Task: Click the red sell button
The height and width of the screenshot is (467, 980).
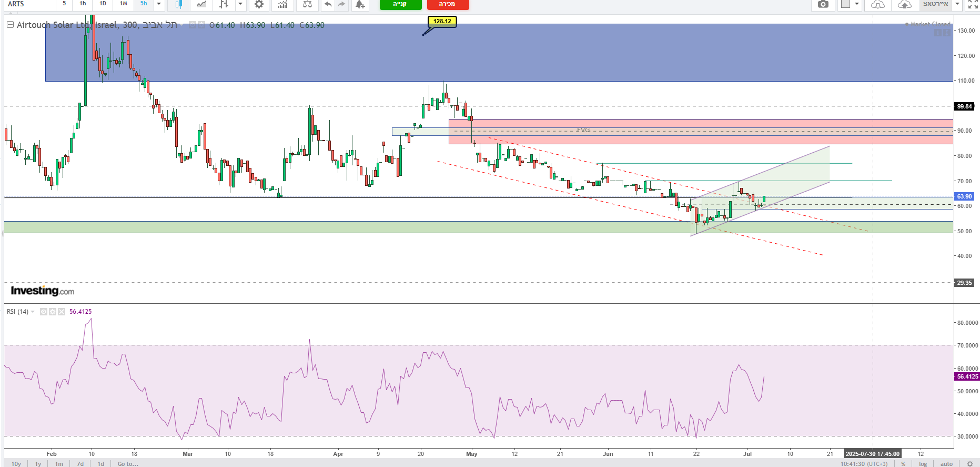Action: tap(448, 4)
